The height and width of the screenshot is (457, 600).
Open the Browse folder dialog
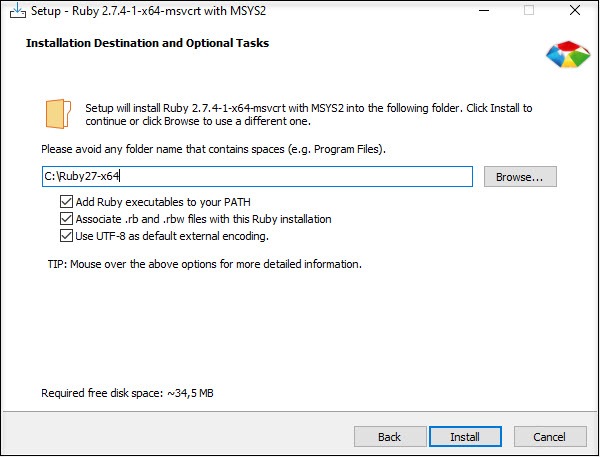(520, 177)
